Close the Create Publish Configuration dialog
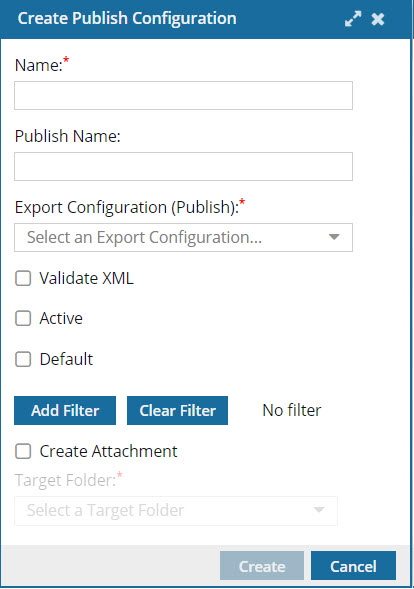 point(378,19)
